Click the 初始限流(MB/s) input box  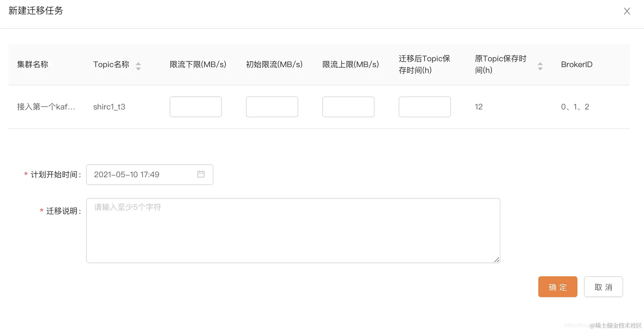click(x=272, y=107)
